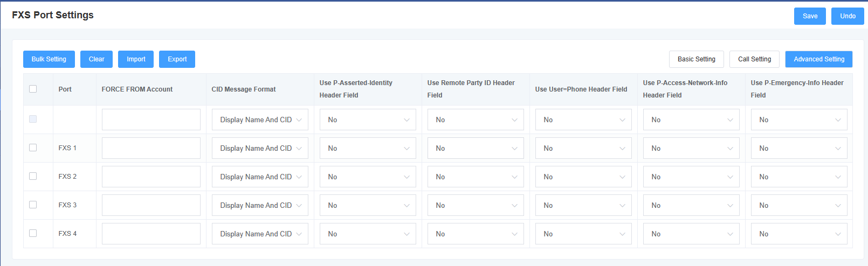Viewport: 868px width, 266px height.
Task: Tick the FXS 1 row checkbox
Action: click(33, 148)
